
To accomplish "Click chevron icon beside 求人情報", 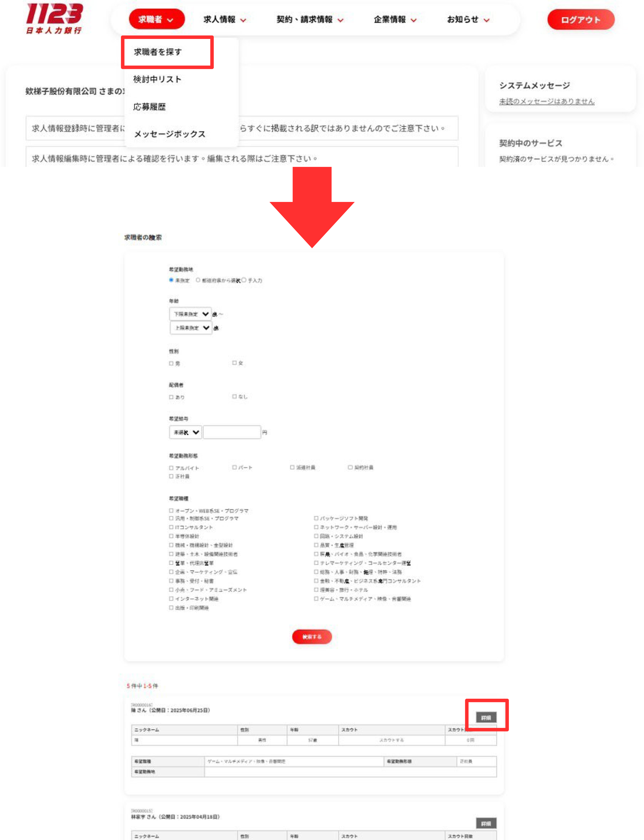I will [243, 20].
